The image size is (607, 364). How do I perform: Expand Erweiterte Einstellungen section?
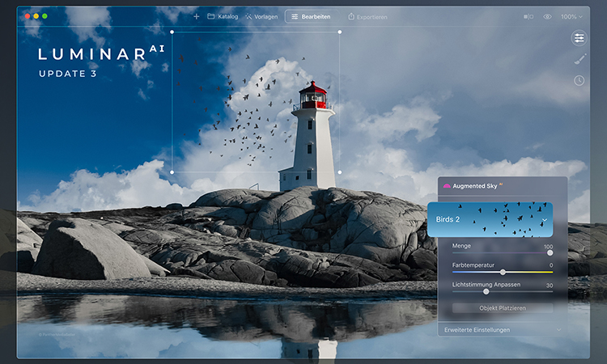[x=501, y=330]
